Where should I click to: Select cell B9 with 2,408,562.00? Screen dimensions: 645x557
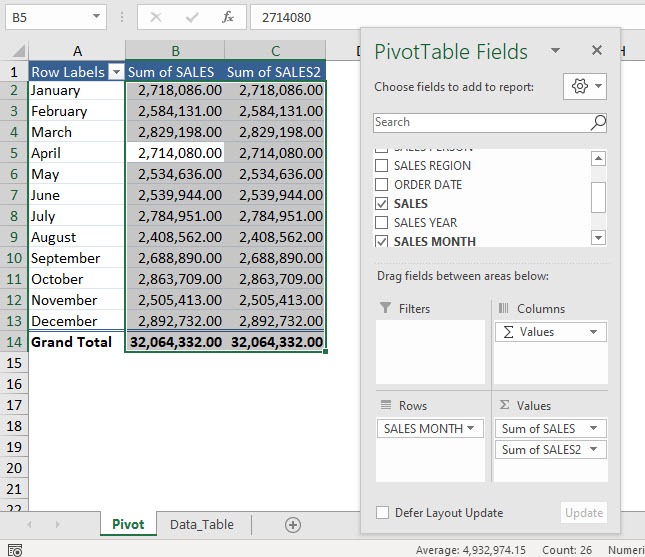pos(175,237)
